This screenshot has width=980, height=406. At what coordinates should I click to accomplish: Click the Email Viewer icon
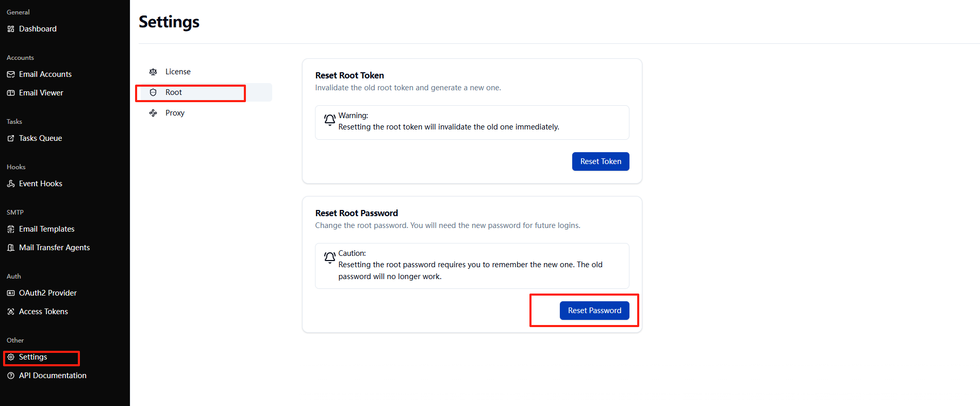coord(11,93)
